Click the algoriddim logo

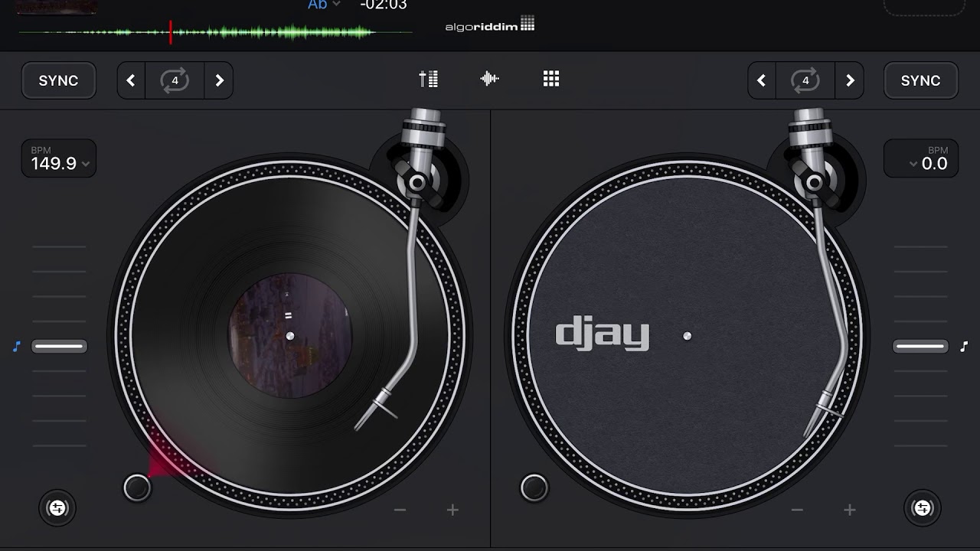pos(490,25)
